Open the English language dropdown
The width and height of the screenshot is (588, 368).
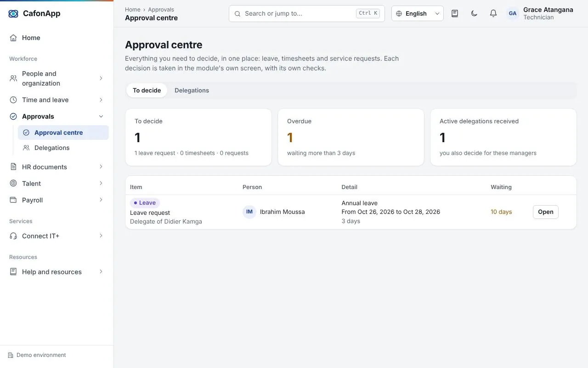click(418, 13)
